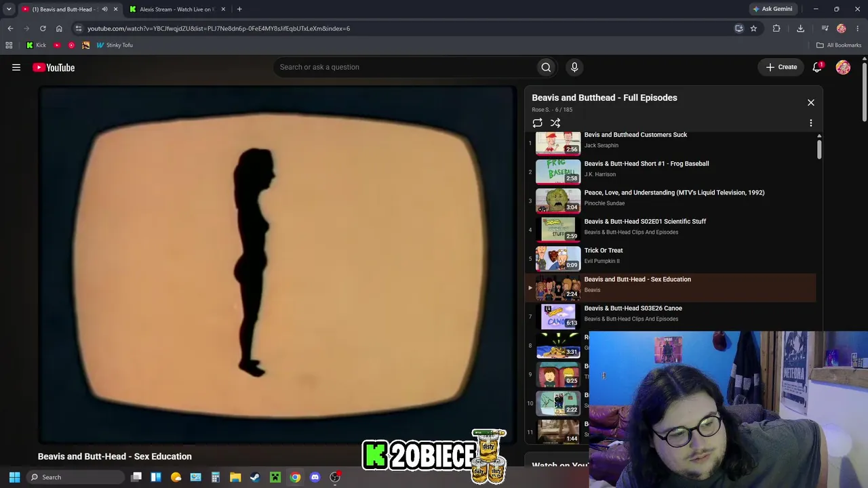Image resolution: width=868 pixels, height=488 pixels.
Task: Open the Windows Start menu
Action: click(x=14, y=477)
